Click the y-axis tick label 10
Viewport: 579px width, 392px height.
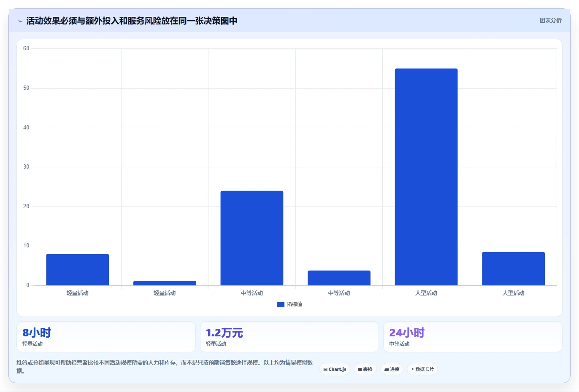coord(26,246)
